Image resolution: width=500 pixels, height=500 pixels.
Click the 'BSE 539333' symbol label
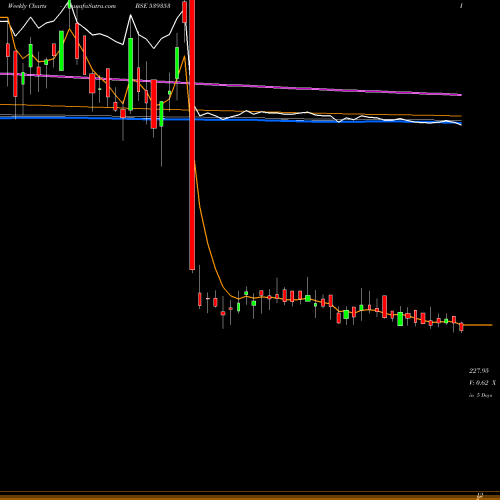[x=153, y=6]
